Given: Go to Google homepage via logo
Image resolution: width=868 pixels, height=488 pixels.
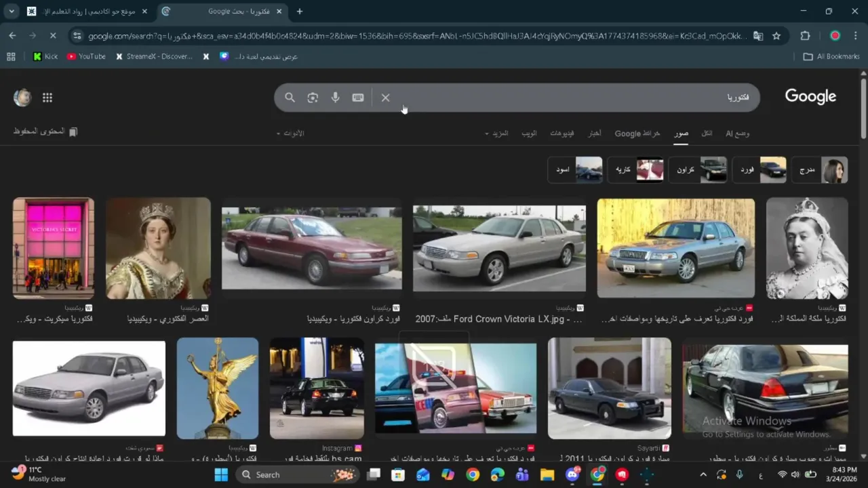Looking at the screenshot, I should (x=810, y=97).
